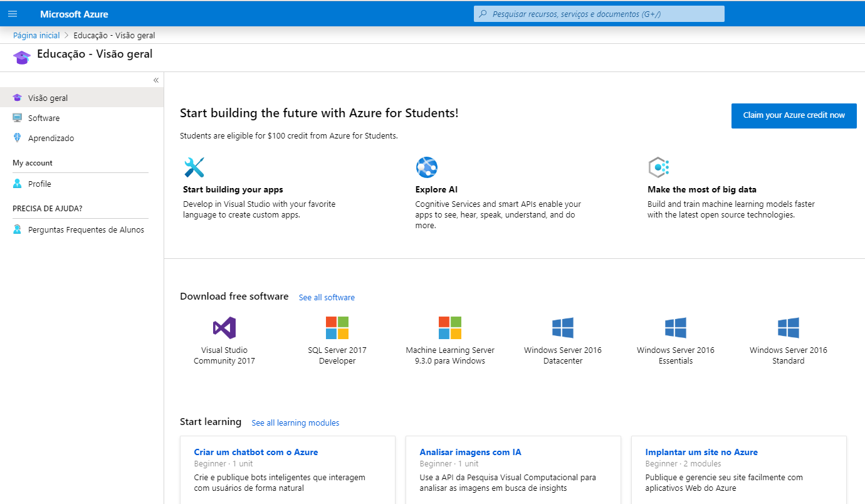The image size is (865, 504).
Task: Open the hamburger portal menu
Action: [13, 14]
